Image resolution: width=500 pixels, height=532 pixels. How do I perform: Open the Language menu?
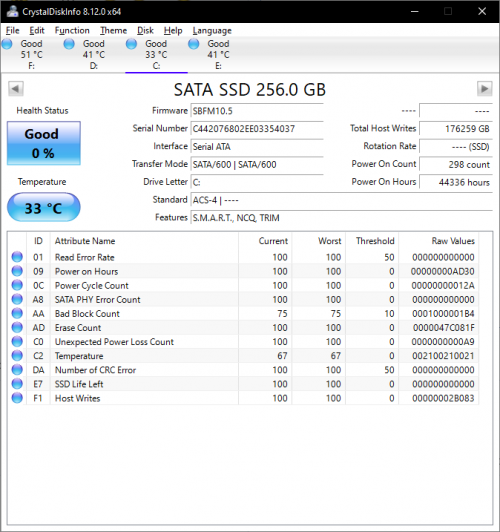212,31
